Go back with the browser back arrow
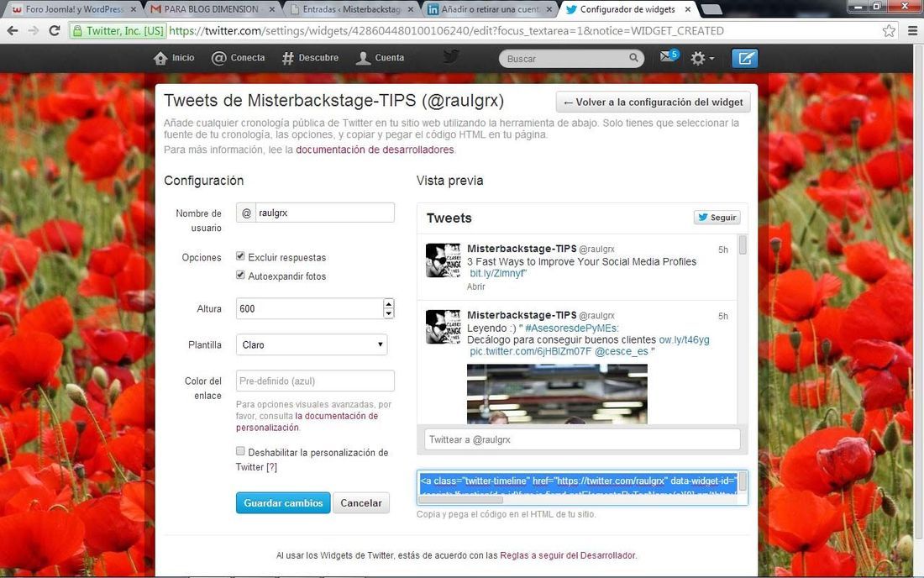The image size is (924, 578). [13, 30]
